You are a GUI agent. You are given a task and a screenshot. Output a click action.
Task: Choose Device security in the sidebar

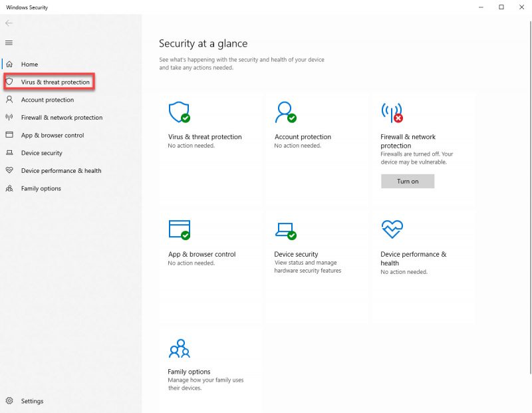coord(41,153)
